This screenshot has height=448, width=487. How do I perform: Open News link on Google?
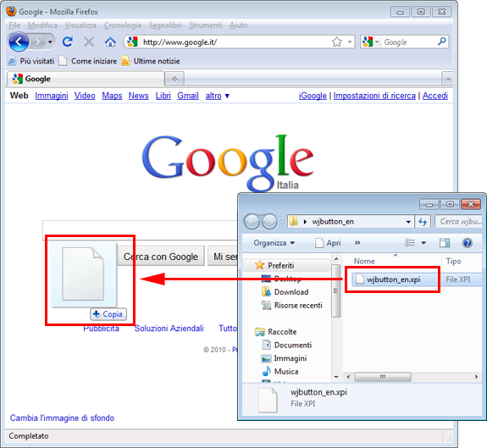139,96
